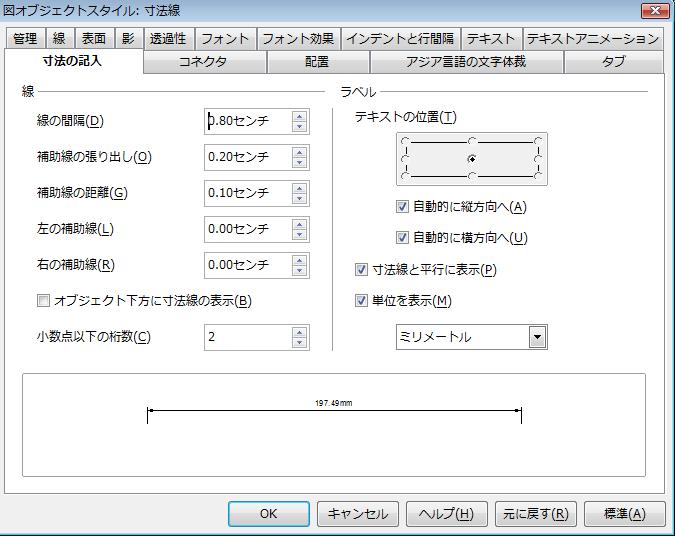Select center text position radio button
This screenshot has height=536, width=675.
click(471, 159)
